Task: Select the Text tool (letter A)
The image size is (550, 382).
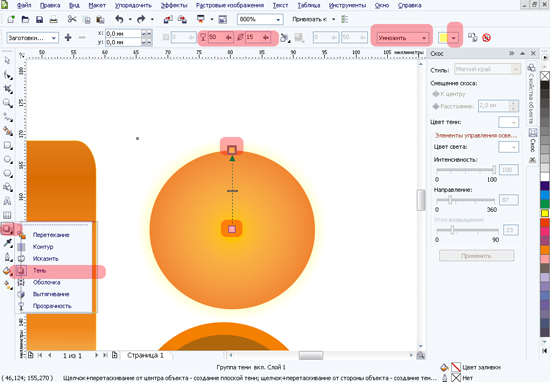Action: tap(7, 201)
